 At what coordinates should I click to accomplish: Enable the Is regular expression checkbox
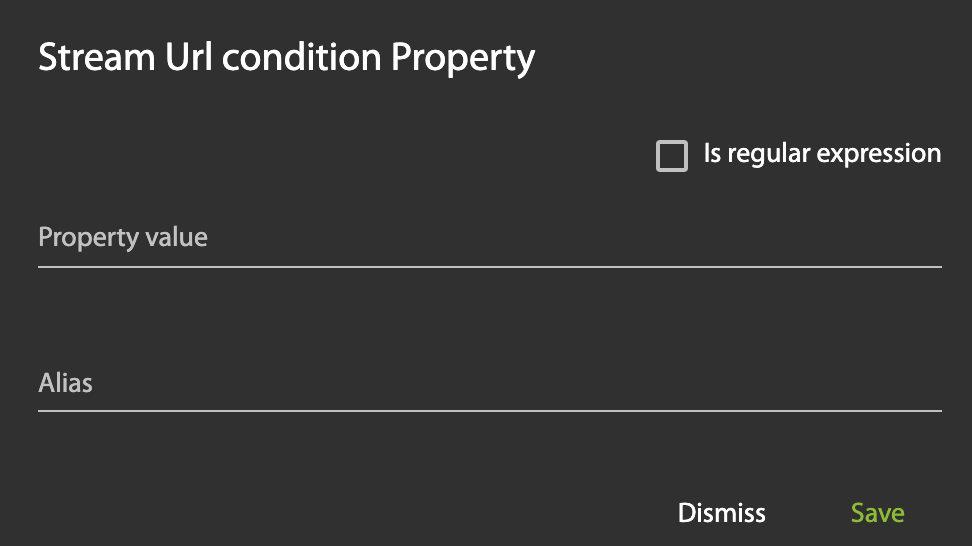click(672, 156)
